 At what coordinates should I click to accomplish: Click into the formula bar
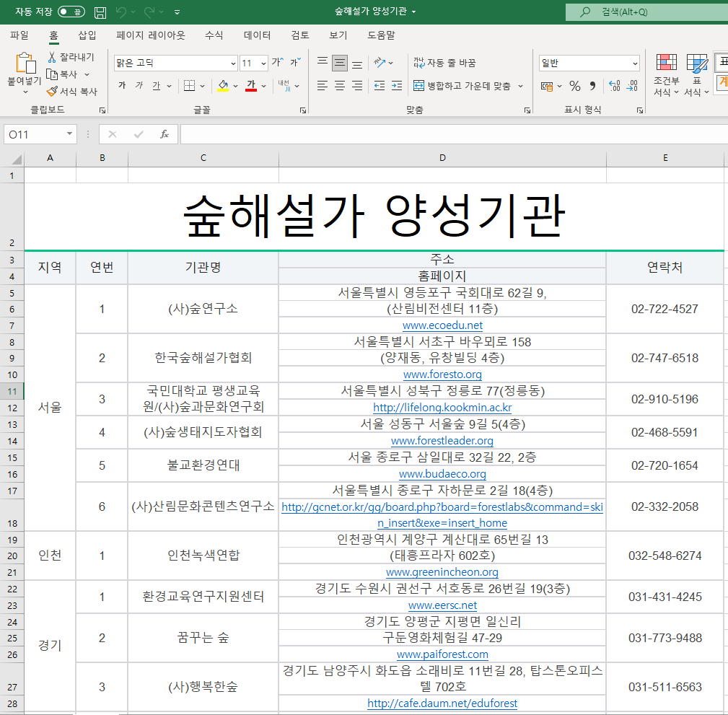click(x=454, y=135)
